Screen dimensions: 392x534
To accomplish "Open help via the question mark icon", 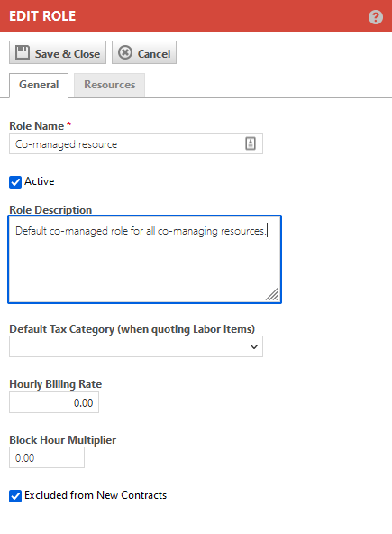I will [376, 17].
